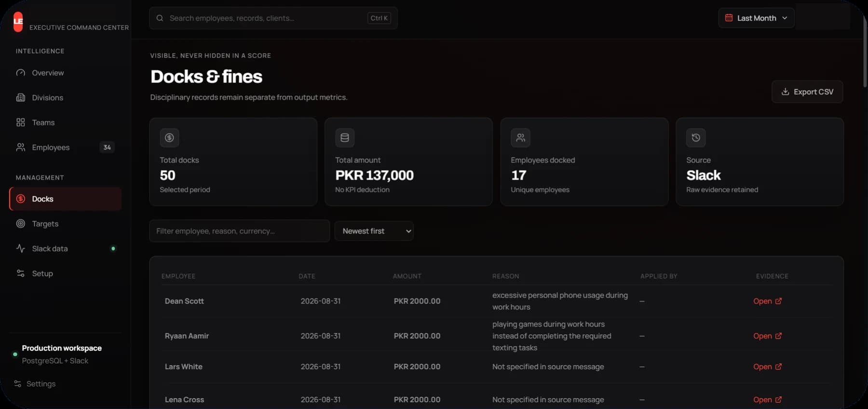Click external link icon in Lars White row
This screenshot has height=409, width=868.
coord(778,367)
